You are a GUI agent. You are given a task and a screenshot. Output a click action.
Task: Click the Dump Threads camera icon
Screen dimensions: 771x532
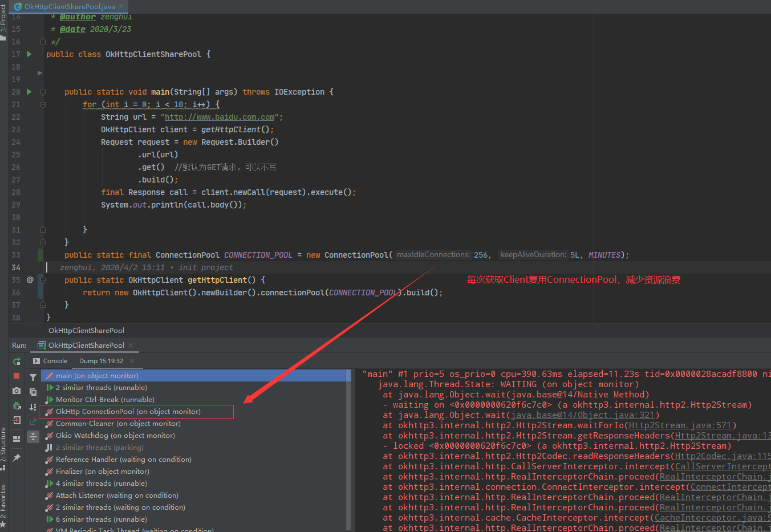17,391
